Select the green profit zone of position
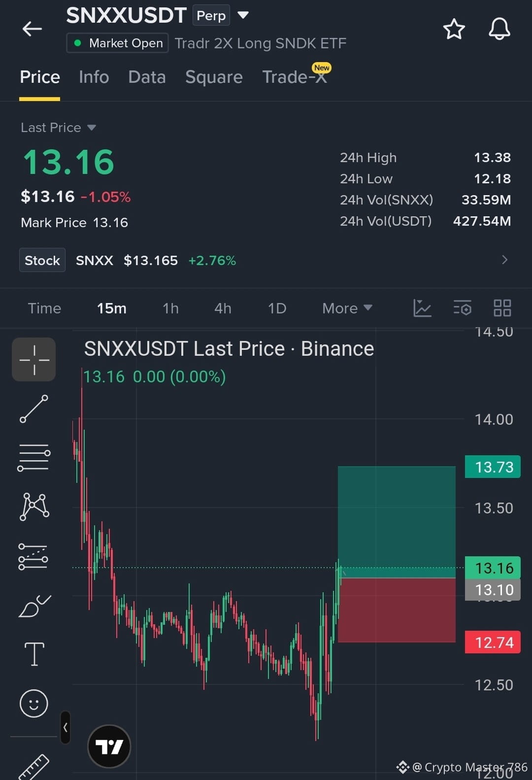532x780 pixels. [x=397, y=522]
